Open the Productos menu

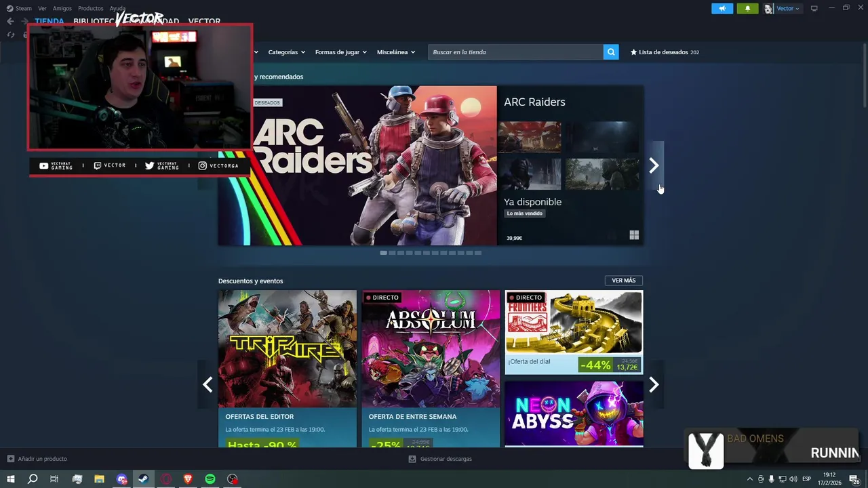pos(91,8)
